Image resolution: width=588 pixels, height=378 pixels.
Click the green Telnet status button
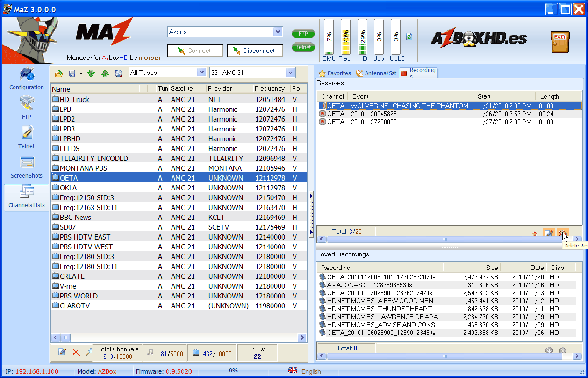[x=303, y=47]
